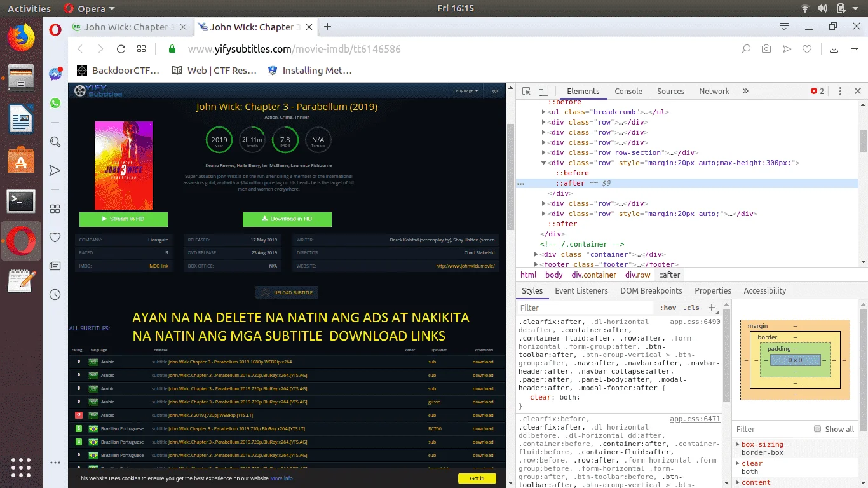Image resolution: width=868 pixels, height=488 pixels.
Task: Click the Start Page grid icon beside reload
Action: click(141, 49)
